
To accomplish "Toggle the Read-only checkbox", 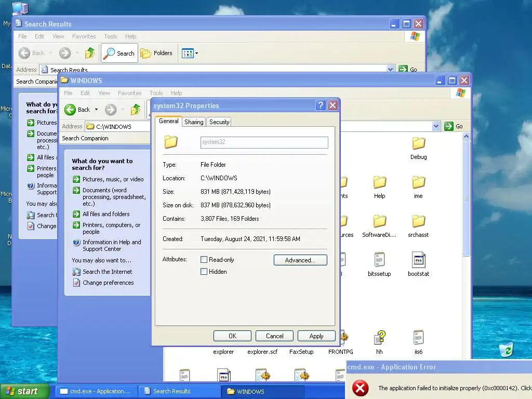I will [x=204, y=260].
